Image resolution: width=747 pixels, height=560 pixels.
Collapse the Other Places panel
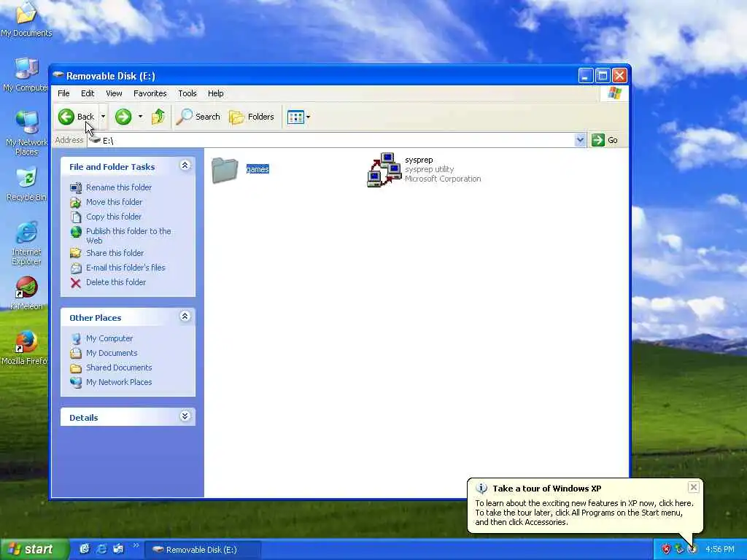185,316
